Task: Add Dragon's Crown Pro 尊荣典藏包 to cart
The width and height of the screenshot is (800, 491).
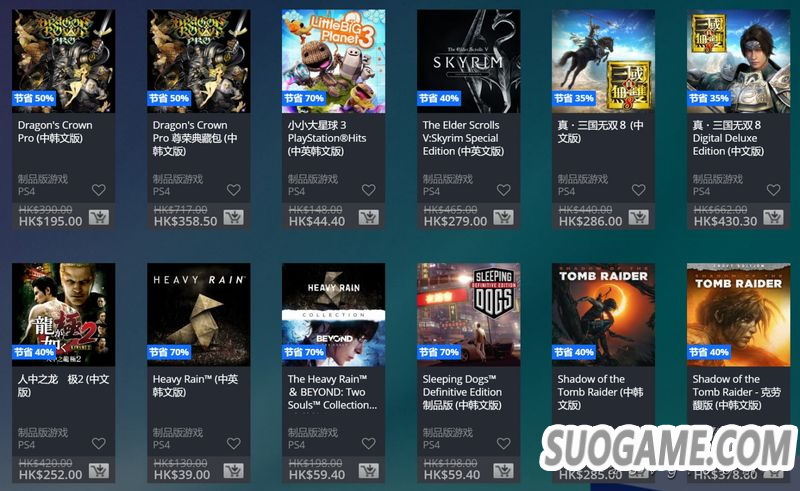Action: point(234,218)
